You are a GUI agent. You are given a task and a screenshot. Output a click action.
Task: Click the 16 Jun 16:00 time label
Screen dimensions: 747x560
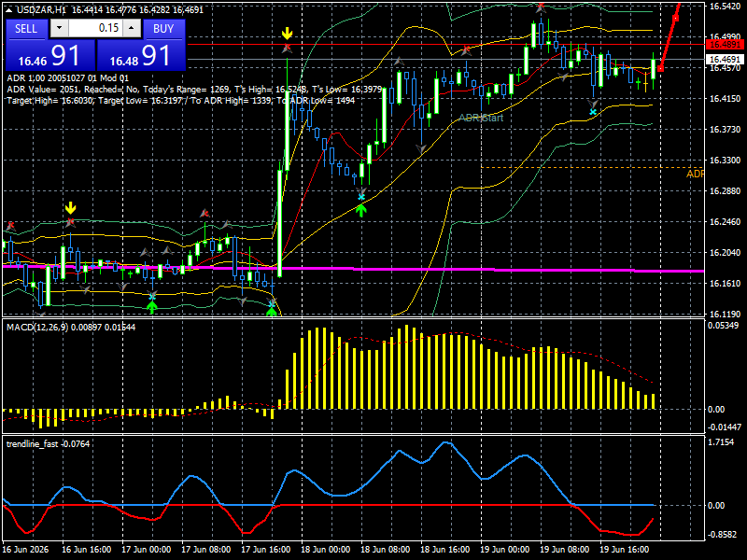point(87,549)
